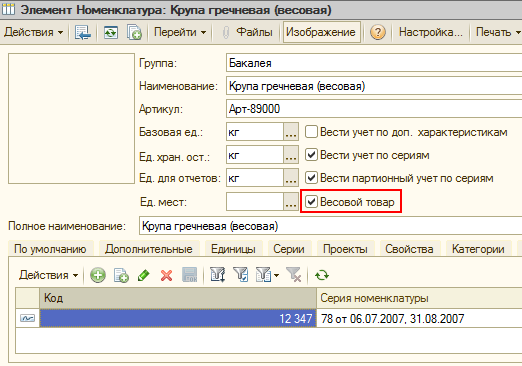Click the green pencil edit icon
Viewport: 522px width, 366px height.
click(144, 275)
